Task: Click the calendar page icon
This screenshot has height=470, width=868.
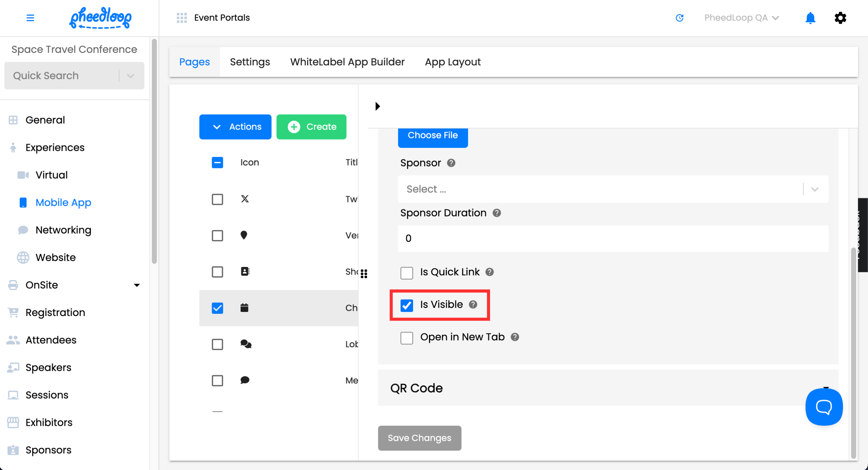Action: tap(244, 308)
